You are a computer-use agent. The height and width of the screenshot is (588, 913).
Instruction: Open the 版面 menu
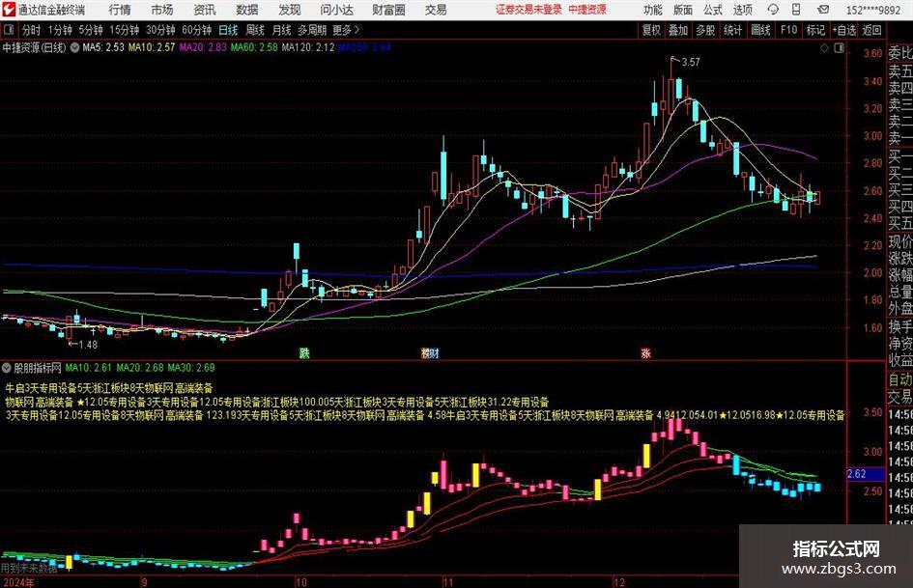683,10
